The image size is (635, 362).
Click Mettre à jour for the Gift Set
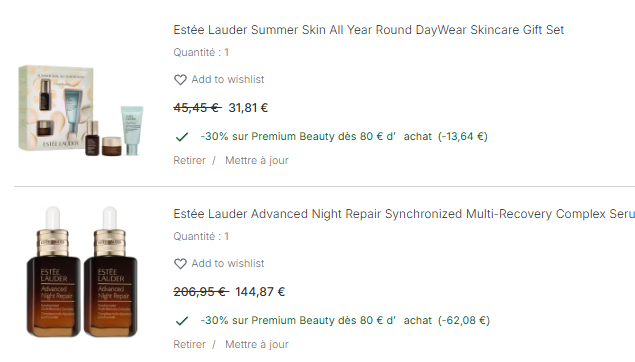257,160
